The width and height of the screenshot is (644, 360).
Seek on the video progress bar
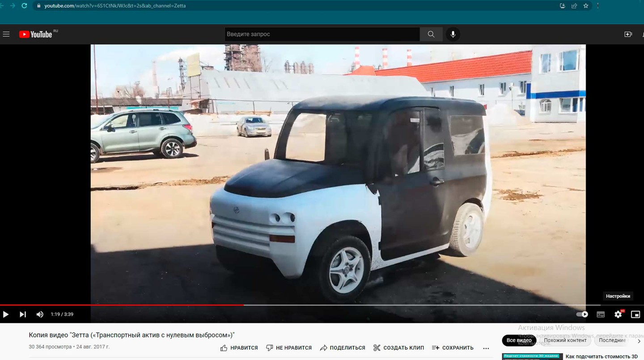click(x=322, y=305)
